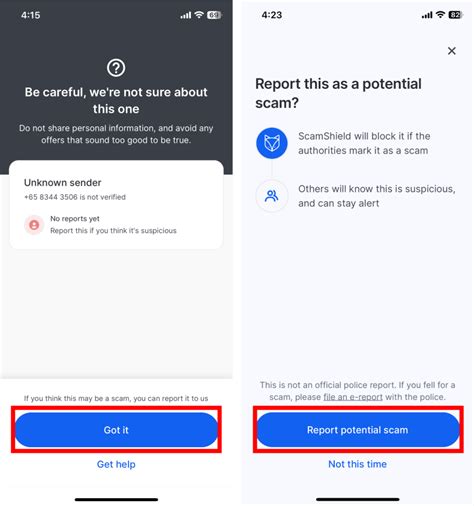The image size is (474, 506).
Task: Tap the signal bars on right phone
Action: [x=427, y=15]
